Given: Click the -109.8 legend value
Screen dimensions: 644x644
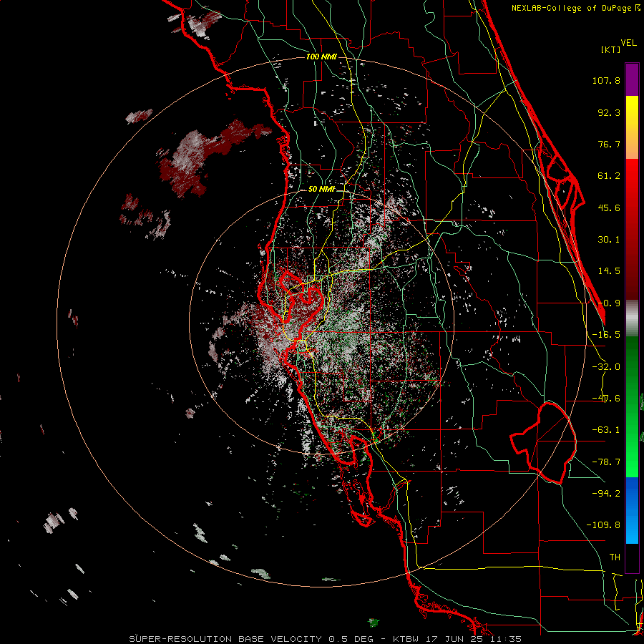Looking at the screenshot, I should (603, 525).
